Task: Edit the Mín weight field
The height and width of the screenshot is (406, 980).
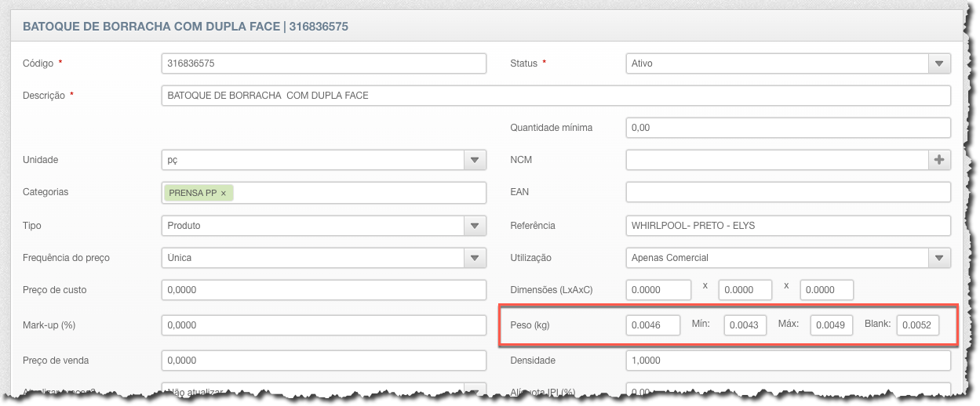Action: tap(745, 325)
